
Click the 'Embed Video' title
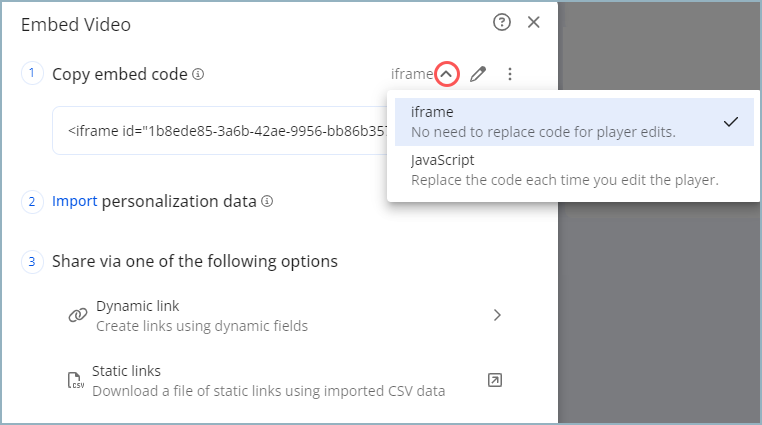click(x=76, y=25)
